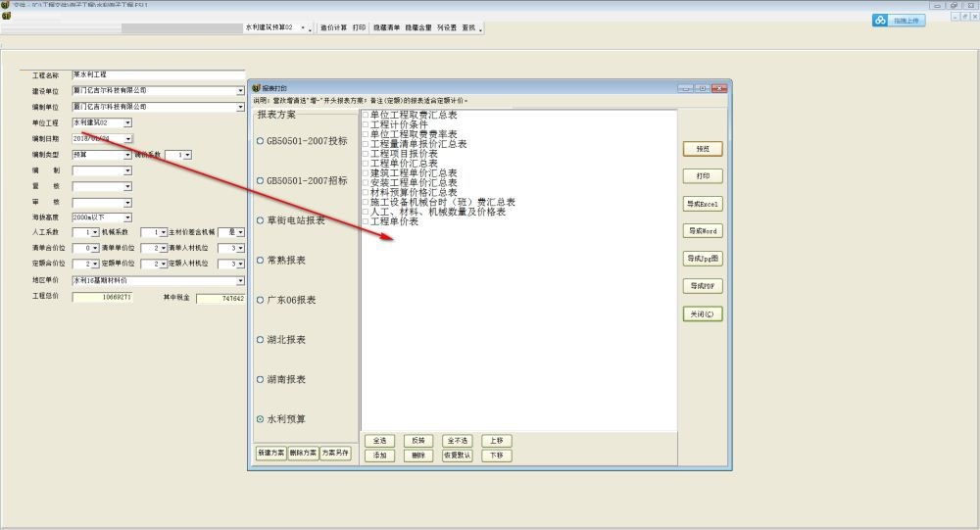Open the 海拔高度 2000m以下 dropdown
Screen dimensions: 980x530
pos(127,217)
